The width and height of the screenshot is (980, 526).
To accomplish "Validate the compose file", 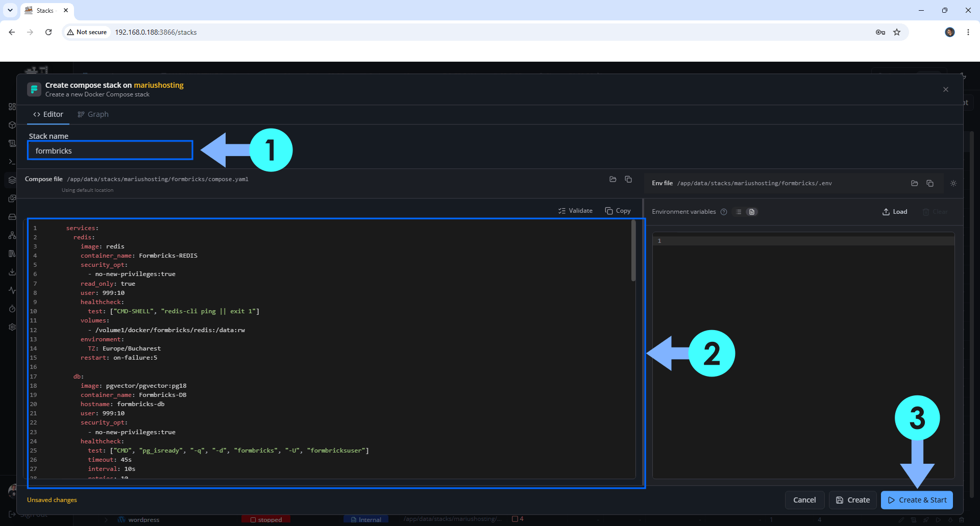I will point(575,211).
